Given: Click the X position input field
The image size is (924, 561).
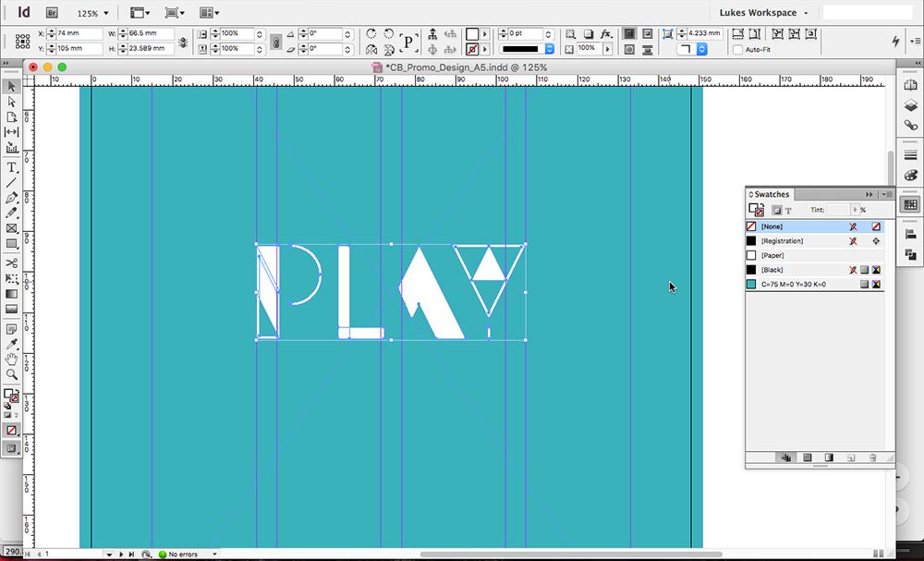Looking at the screenshot, I should click(74, 31).
